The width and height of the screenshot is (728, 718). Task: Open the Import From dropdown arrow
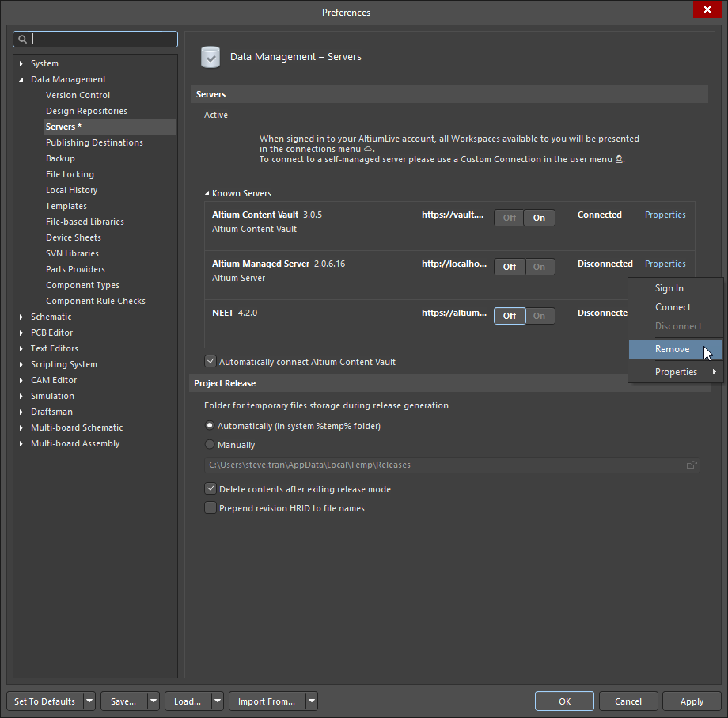(x=312, y=701)
